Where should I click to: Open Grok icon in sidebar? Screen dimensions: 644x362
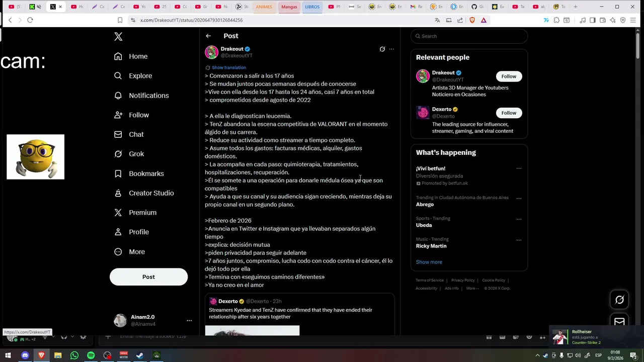click(118, 154)
